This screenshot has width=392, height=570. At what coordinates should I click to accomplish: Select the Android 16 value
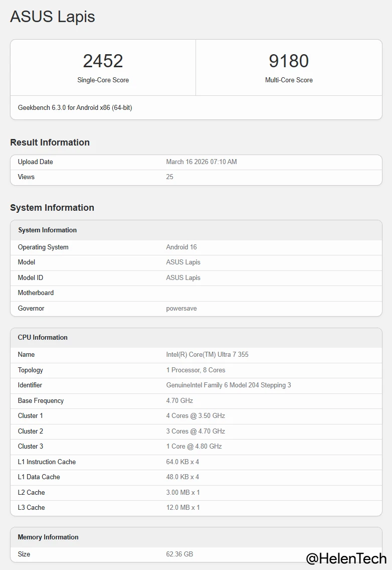(181, 247)
